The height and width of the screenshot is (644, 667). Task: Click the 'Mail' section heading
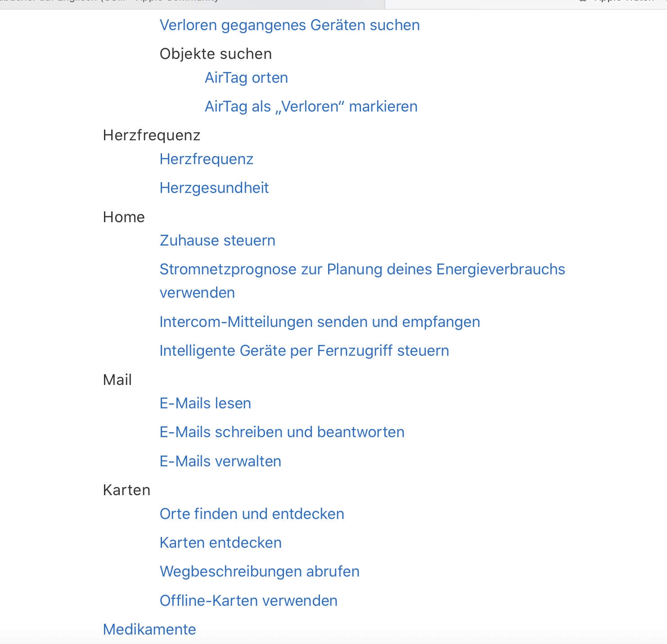point(117,380)
